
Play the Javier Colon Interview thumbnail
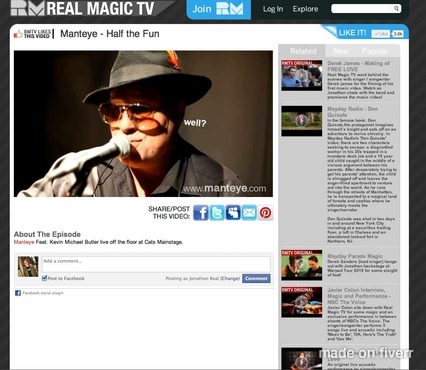302,302
